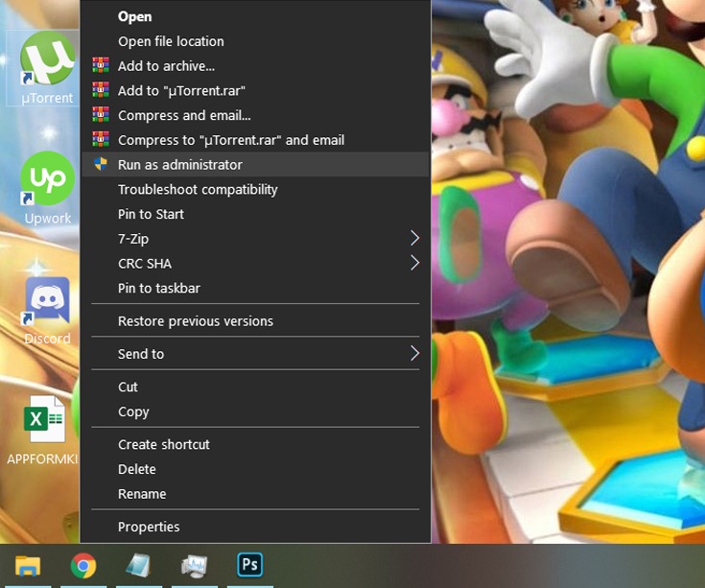Screen dimensions: 705x588
Task: Click WinRAR icon beside Add to archive
Action: click(x=101, y=65)
